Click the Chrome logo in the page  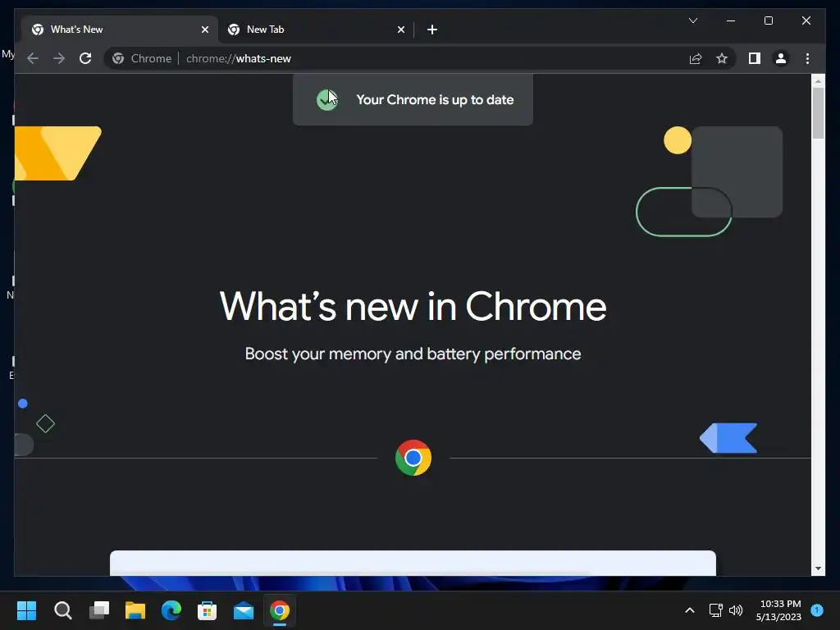[x=413, y=458]
